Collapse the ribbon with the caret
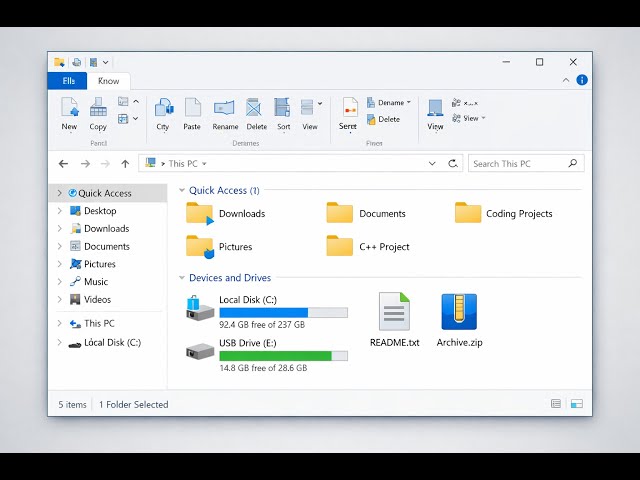Screen dimensions: 640x480 [566, 80]
